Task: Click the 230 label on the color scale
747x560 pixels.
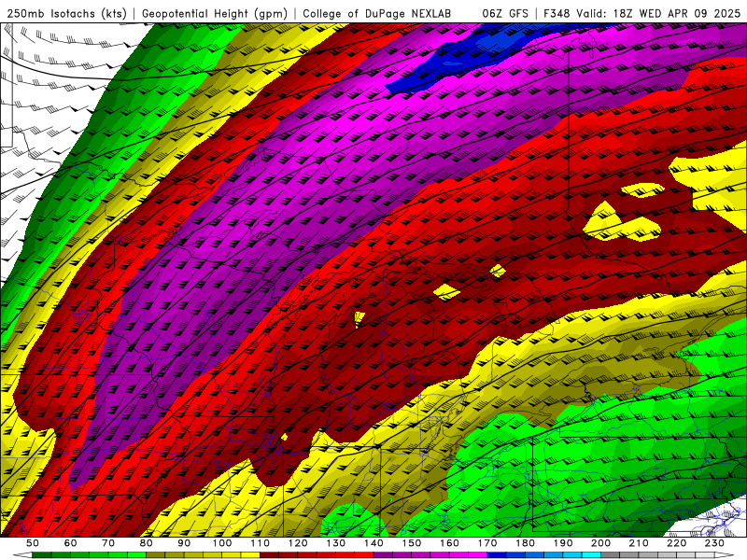Action: 714,543
